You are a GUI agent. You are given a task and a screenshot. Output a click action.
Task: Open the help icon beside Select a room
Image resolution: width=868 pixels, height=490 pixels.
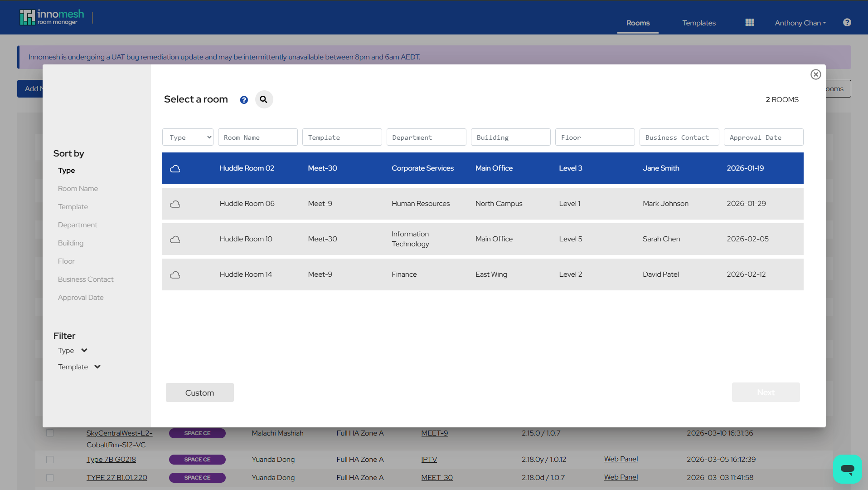point(244,99)
